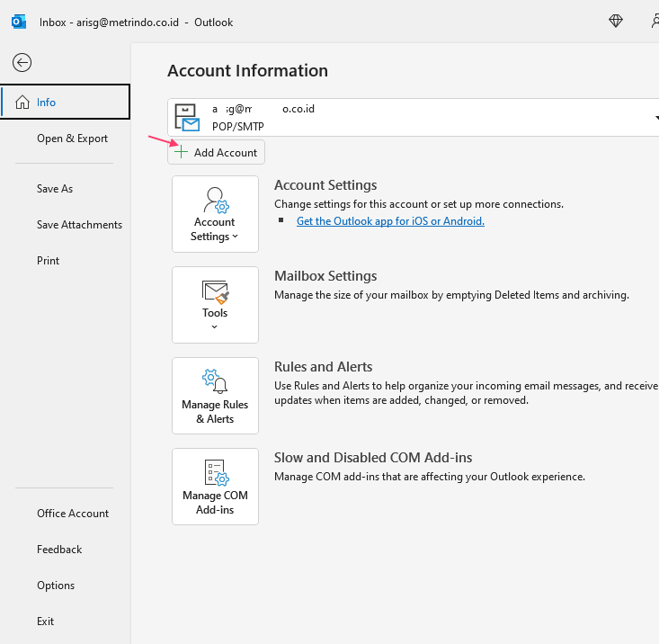Open Outlook Options

point(56,586)
